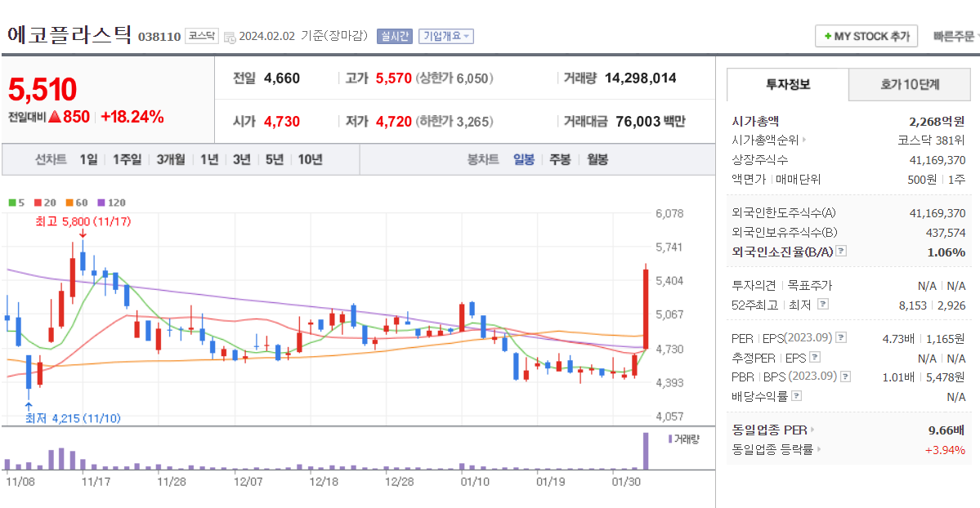980x508 pixels.
Task: Click the 전일 value 4,660
Action: click(x=282, y=78)
